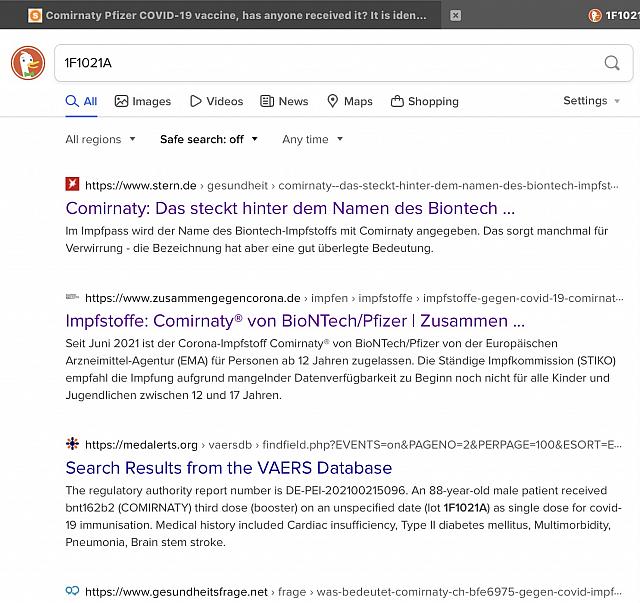Open the Images search tab
Viewport: 640px width, 603px height.
[143, 101]
